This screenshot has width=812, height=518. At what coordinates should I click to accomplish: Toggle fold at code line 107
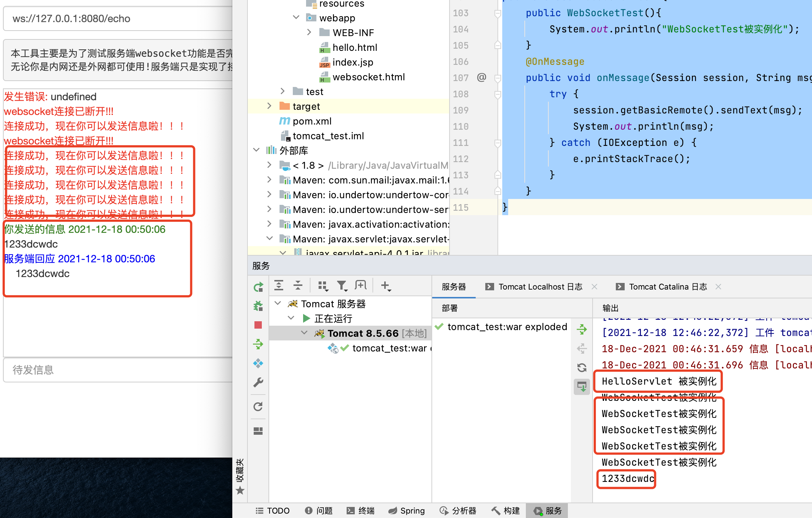497,78
